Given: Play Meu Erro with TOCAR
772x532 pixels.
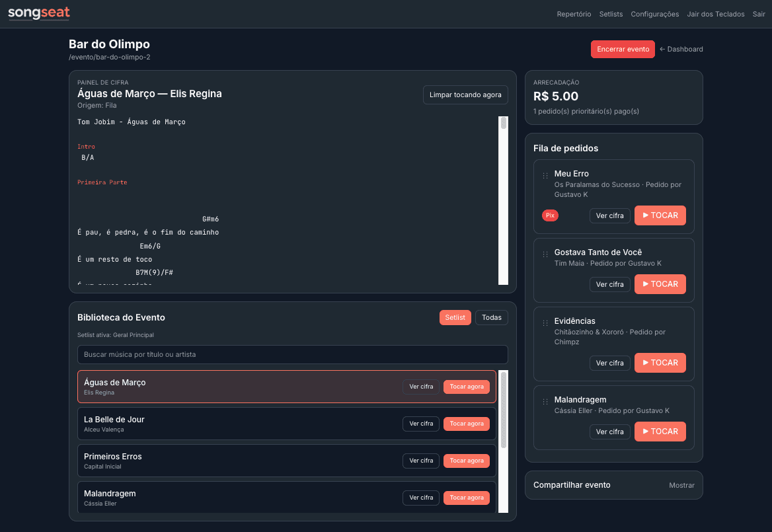Looking at the screenshot, I should click(660, 215).
